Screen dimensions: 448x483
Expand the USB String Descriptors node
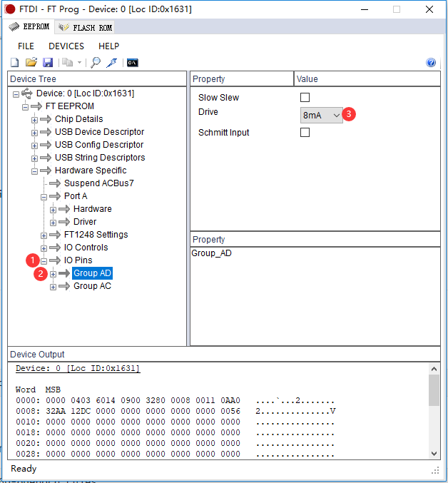click(x=34, y=158)
